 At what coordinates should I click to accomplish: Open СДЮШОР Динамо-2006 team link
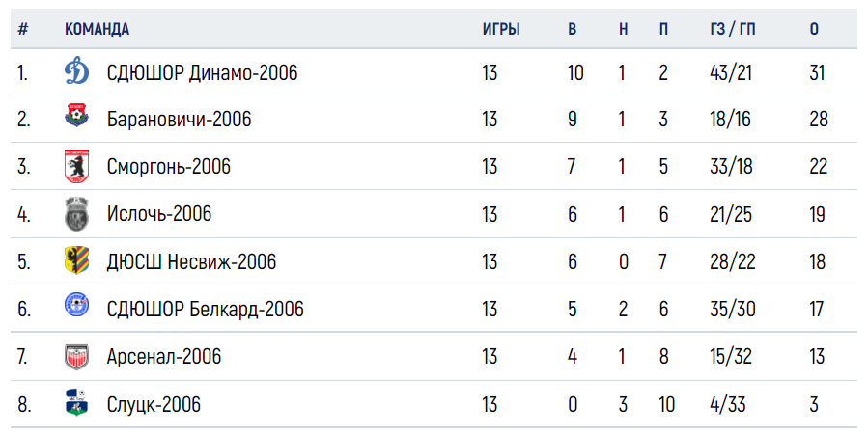(x=202, y=72)
